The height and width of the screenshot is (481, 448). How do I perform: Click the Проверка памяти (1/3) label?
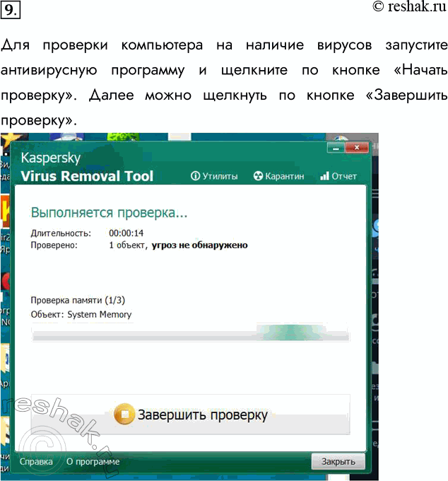(x=78, y=300)
